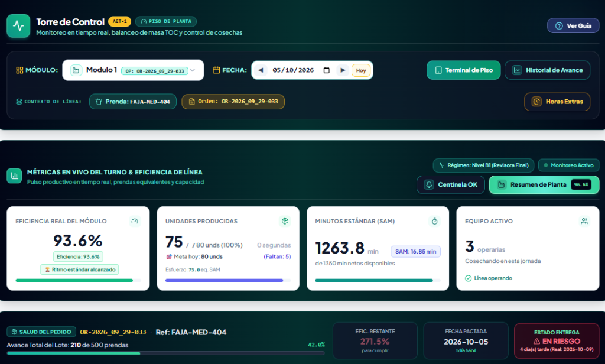Open Resumen de Planta summary
This screenshot has height=364, width=605.
point(544,184)
